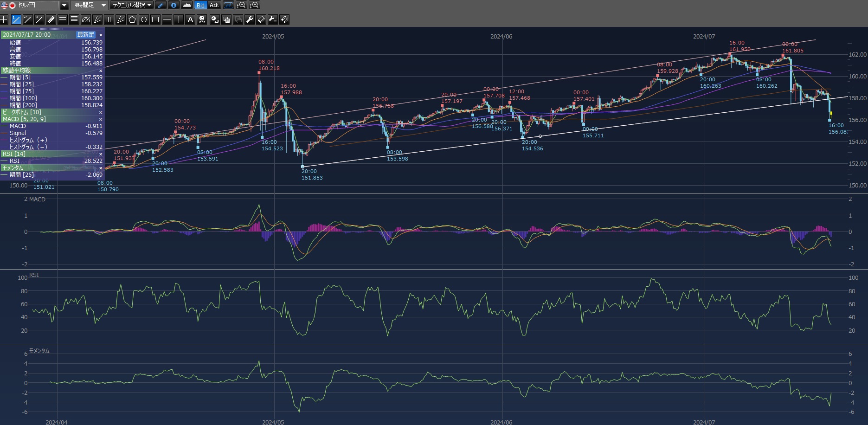Zoom out the chart with magnifier minus
868x425 pixels.
pyautogui.click(x=241, y=5)
